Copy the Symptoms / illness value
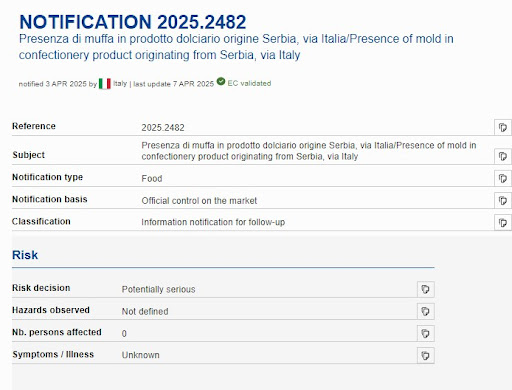Viewport: 512px width, 390px height. [426, 356]
